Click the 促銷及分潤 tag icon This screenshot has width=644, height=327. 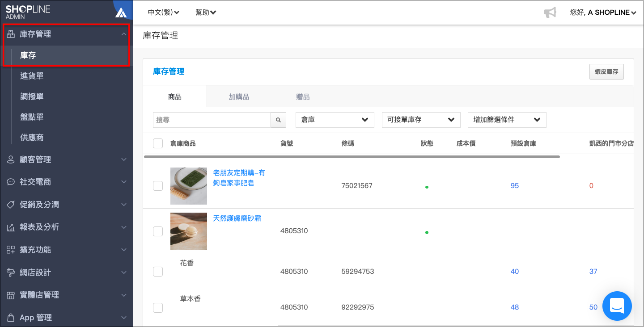point(11,205)
